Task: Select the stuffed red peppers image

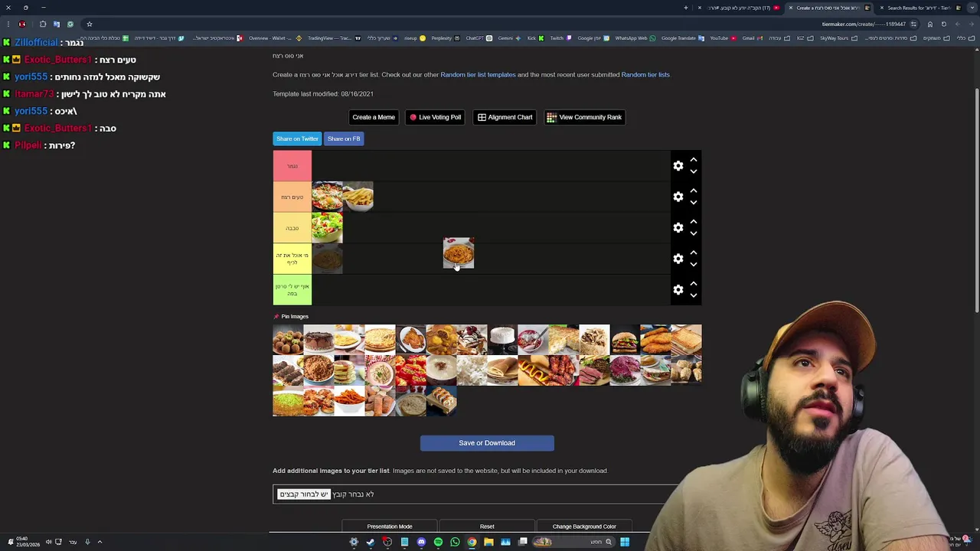Action: [x=410, y=370]
